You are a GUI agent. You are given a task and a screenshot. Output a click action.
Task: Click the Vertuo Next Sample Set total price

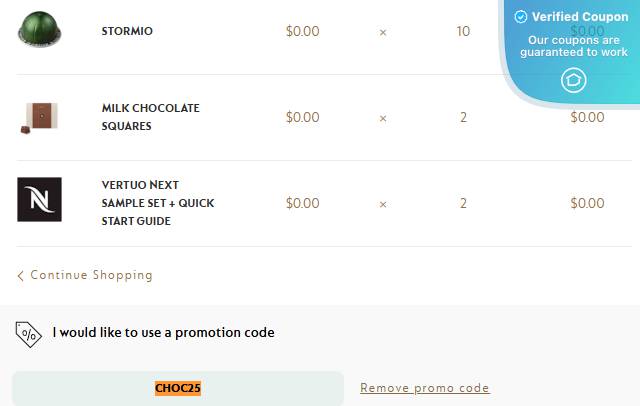pyautogui.click(x=587, y=204)
